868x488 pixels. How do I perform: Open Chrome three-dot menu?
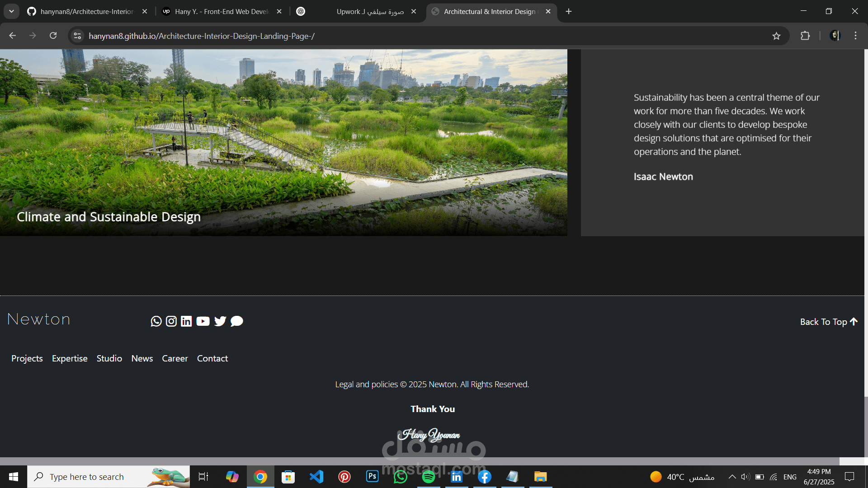[855, 36]
